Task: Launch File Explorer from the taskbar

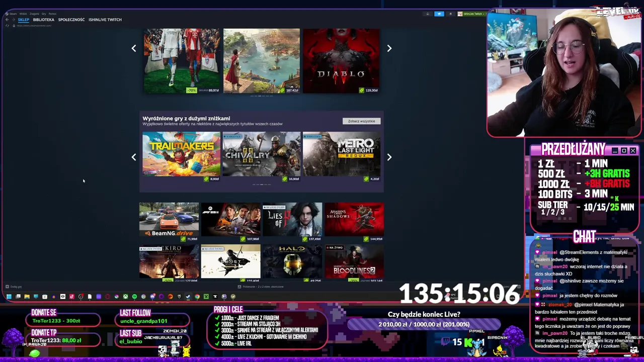Action: tap(27, 297)
